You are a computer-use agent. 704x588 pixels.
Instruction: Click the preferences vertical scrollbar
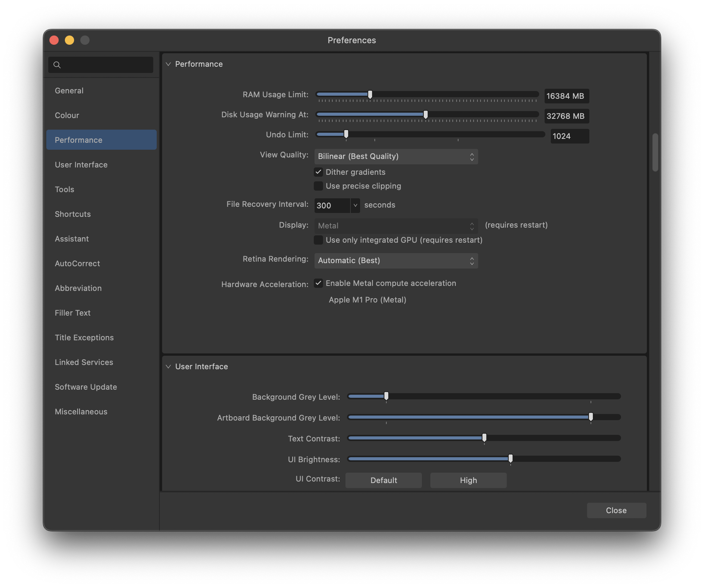click(655, 152)
